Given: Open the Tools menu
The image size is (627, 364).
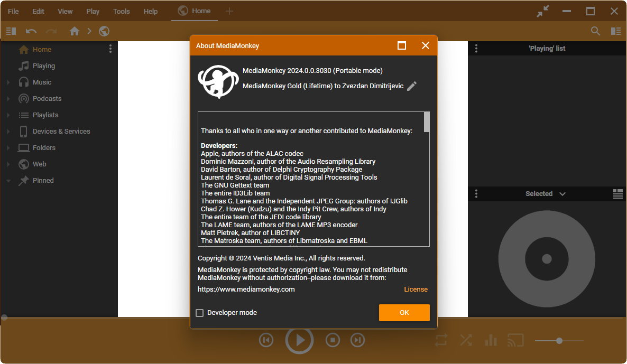Looking at the screenshot, I should coord(121,11).
